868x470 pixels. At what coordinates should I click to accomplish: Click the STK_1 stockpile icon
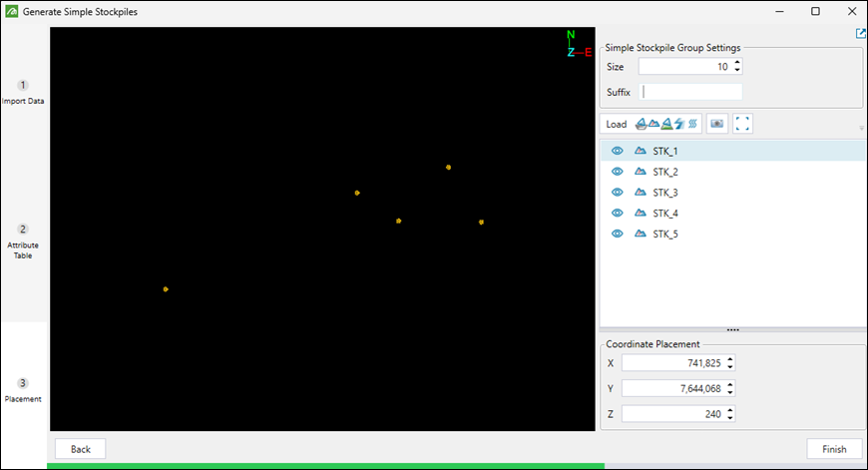point(641,151)
